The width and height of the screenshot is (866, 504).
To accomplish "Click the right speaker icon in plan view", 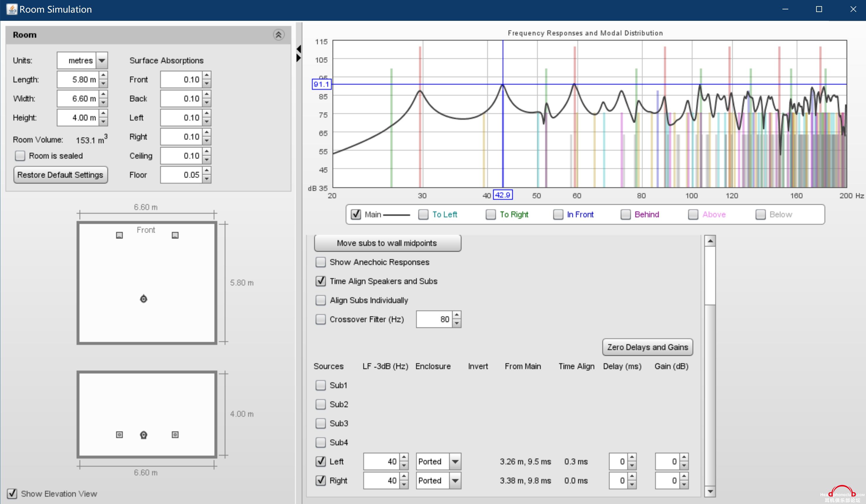I will [x=175, y=235].
